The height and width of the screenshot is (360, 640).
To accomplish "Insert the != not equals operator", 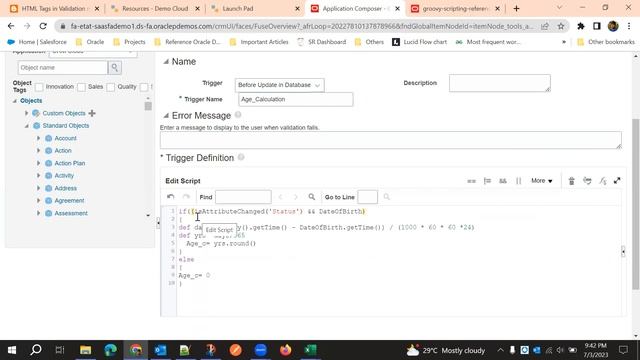I will point(487,181).
